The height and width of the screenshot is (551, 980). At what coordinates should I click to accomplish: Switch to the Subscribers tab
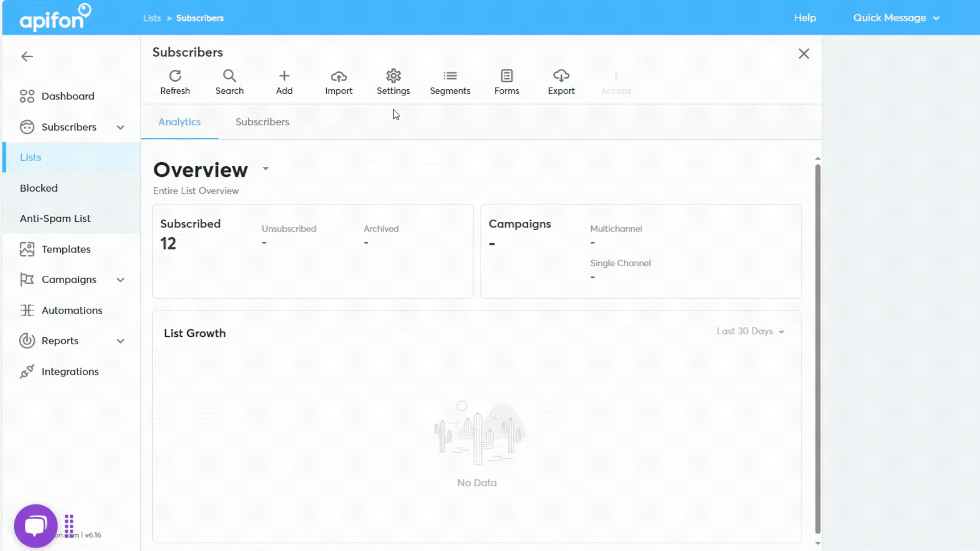[262, 122]
